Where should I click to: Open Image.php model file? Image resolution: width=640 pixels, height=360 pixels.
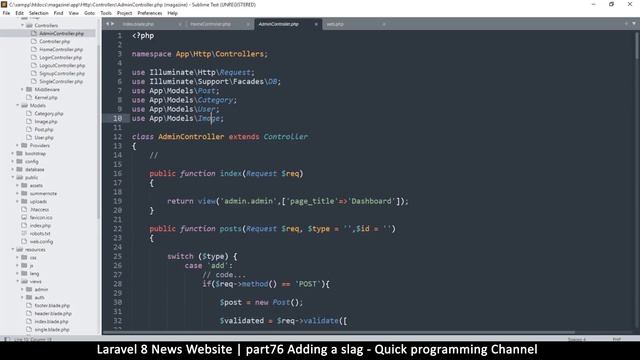click(x=46, y=122)
